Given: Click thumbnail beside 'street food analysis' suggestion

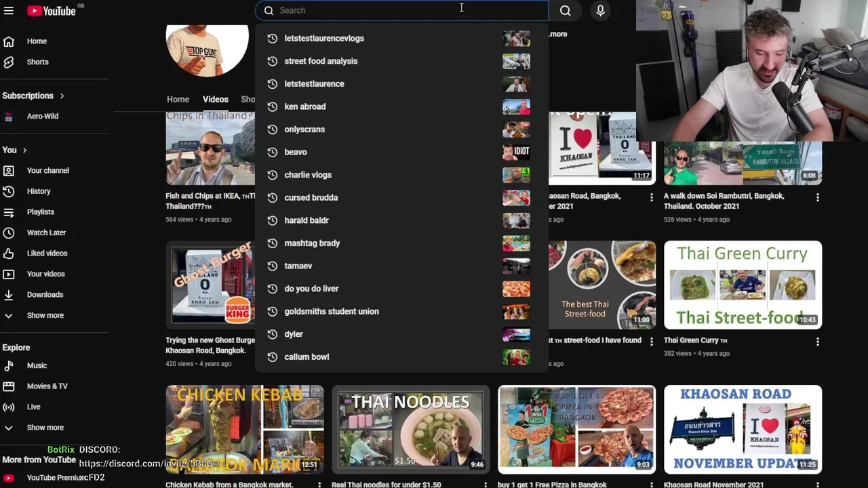Looking at the screenshot, I should point(516,62).
